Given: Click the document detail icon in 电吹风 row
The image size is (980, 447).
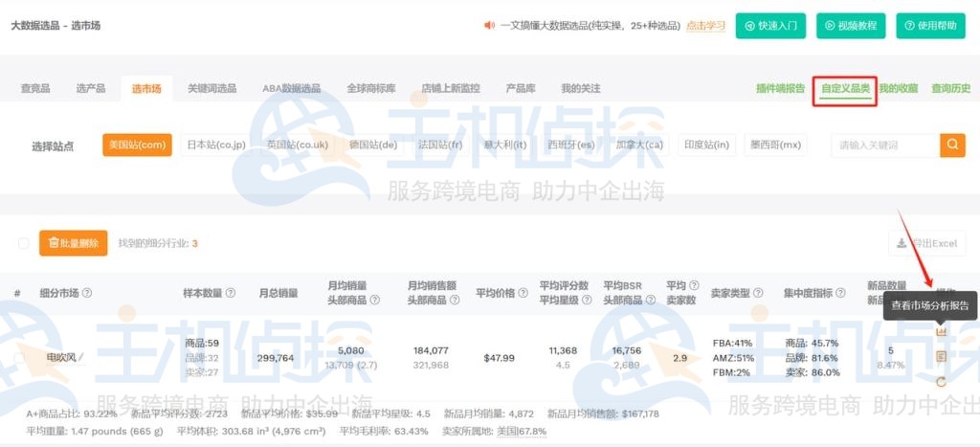Looking at the screenshot, I should tap(942, 356).
